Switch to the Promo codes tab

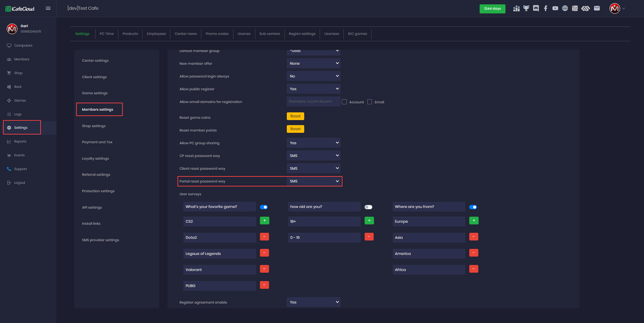click(x=217, y=34)
